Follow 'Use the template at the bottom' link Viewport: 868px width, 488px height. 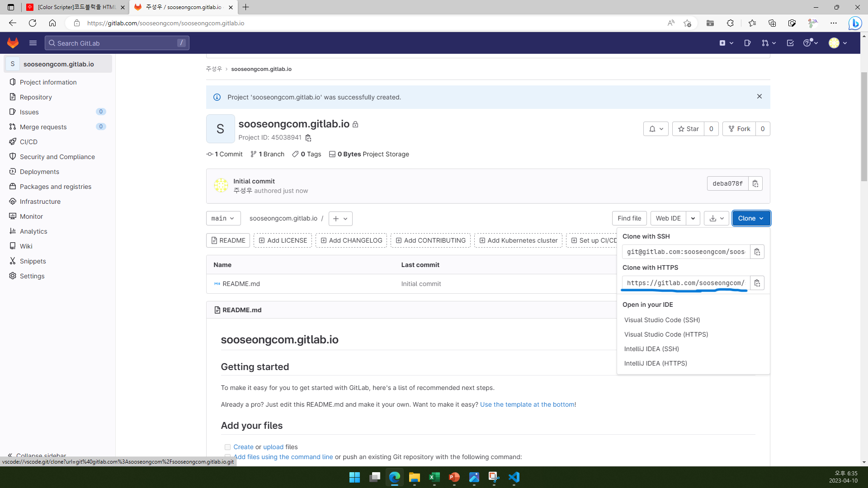click(527, 404)
